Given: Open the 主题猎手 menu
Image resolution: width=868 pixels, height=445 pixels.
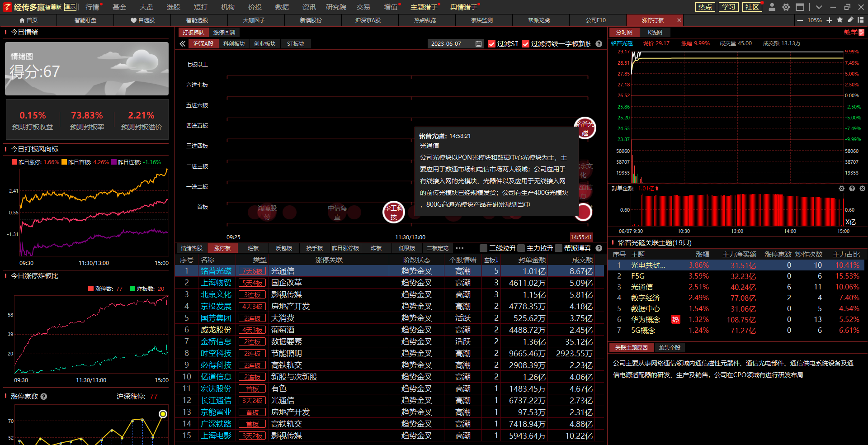Looking at the screenshot, I should tap(424, 7).
